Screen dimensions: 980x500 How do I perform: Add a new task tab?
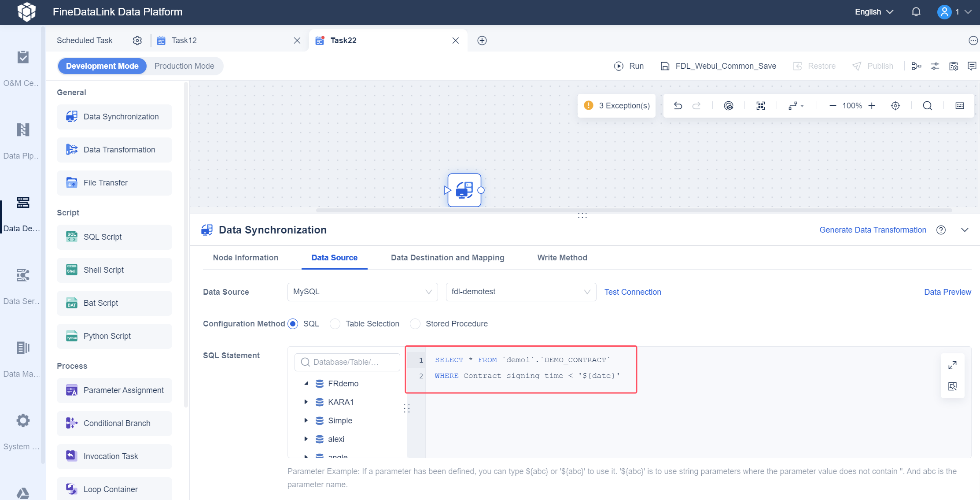pos(482,41)
